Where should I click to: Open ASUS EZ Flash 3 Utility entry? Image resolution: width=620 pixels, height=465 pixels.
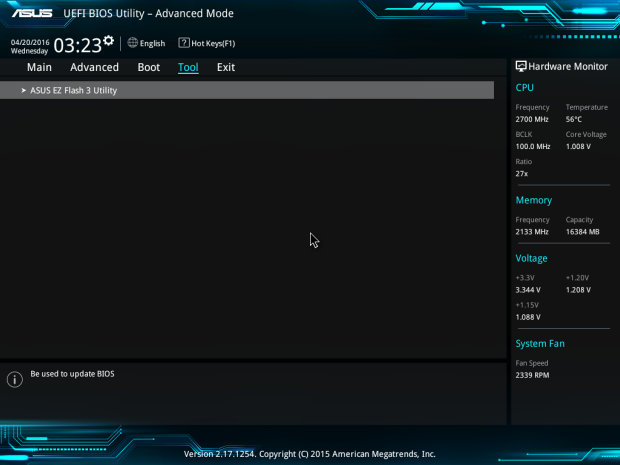(x=247, y=90)
